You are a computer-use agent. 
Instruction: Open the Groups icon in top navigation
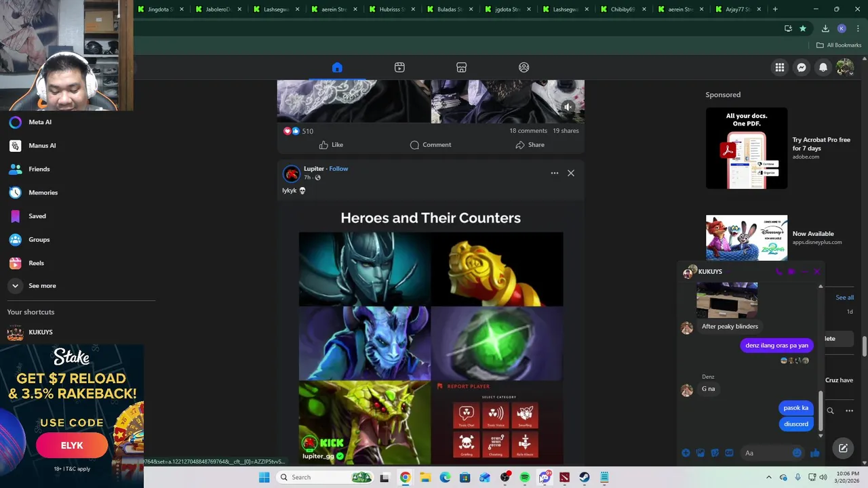tap(524, 67)
